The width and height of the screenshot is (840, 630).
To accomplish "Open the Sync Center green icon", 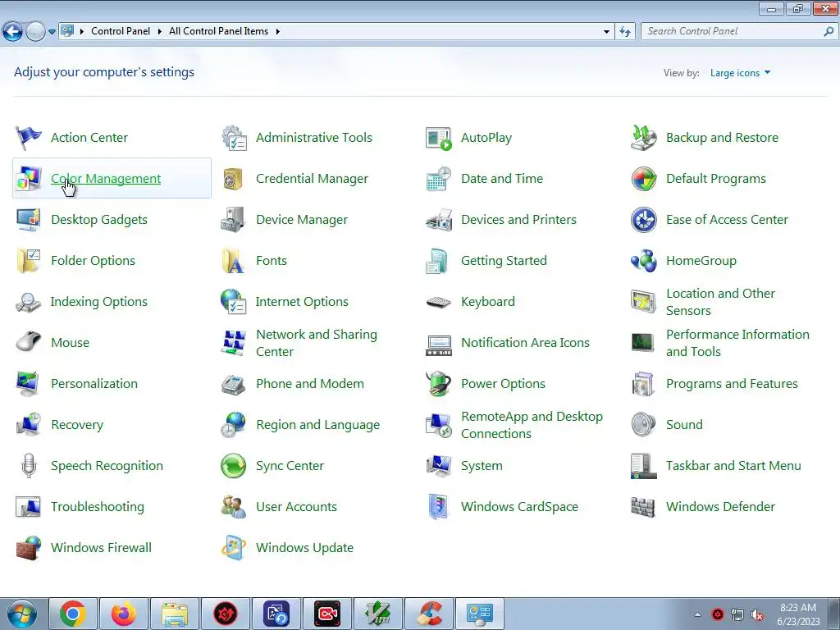I will (x=234, y=466).
